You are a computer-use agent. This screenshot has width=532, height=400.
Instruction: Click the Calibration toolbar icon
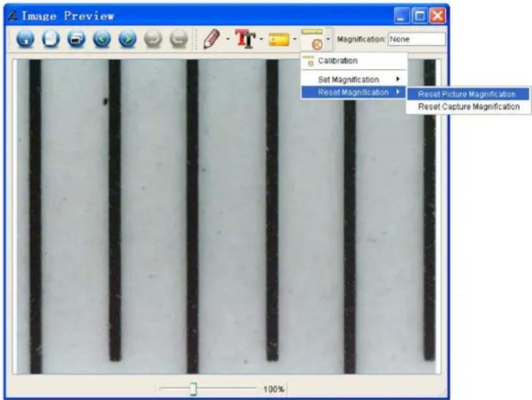(x=313, y=39)
